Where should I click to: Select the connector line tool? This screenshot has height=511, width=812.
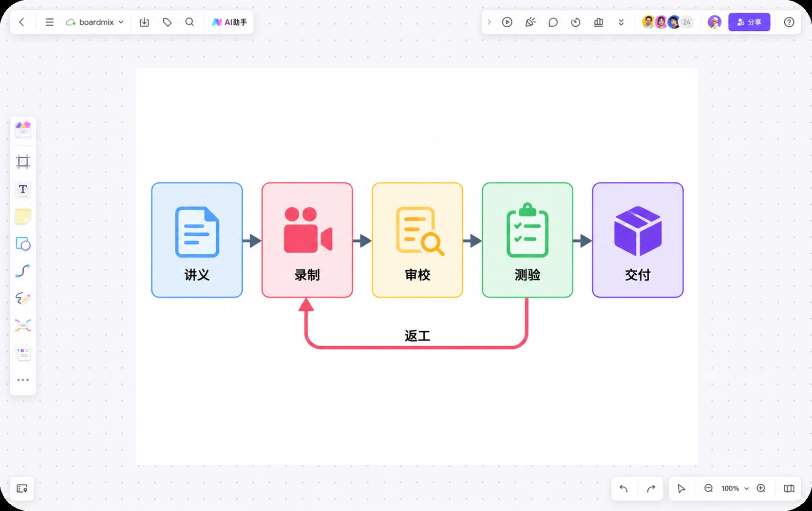[23, 271]
